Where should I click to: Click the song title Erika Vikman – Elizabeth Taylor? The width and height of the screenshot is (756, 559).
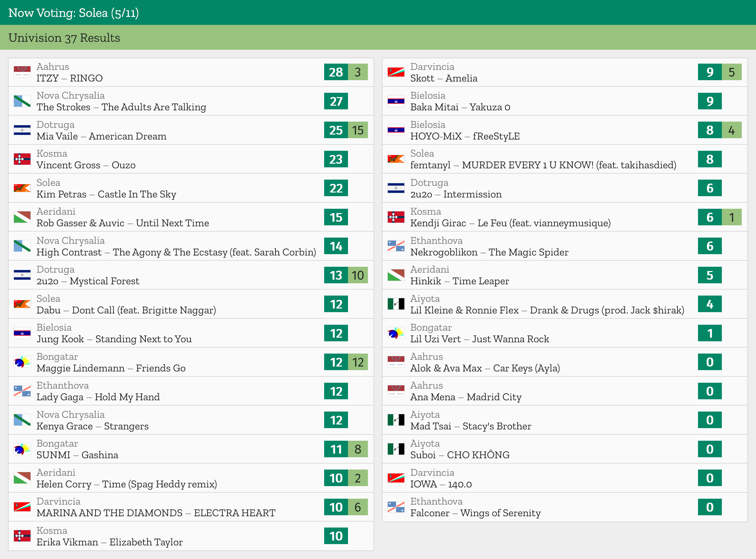(110, 542)
